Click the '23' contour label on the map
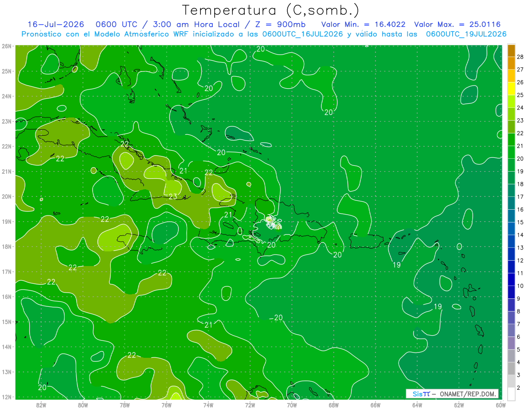This screenshot has height=411, width=532. (173, 196)
